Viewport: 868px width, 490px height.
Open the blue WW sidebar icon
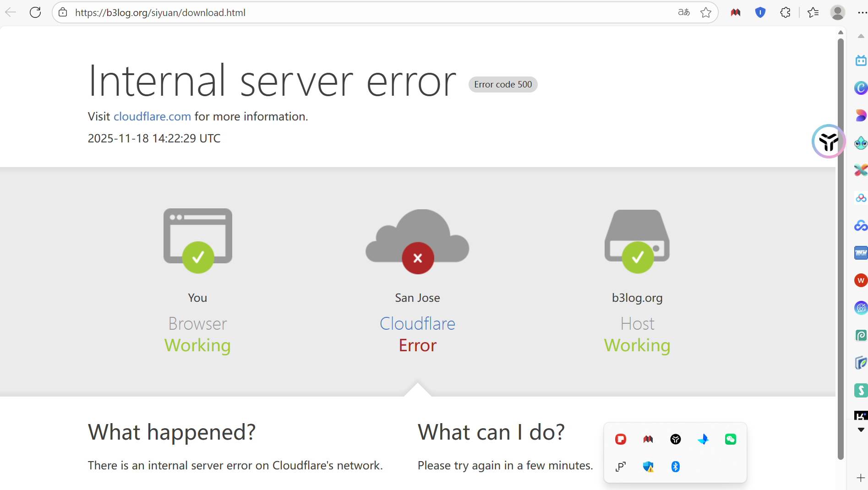[861, 253]
